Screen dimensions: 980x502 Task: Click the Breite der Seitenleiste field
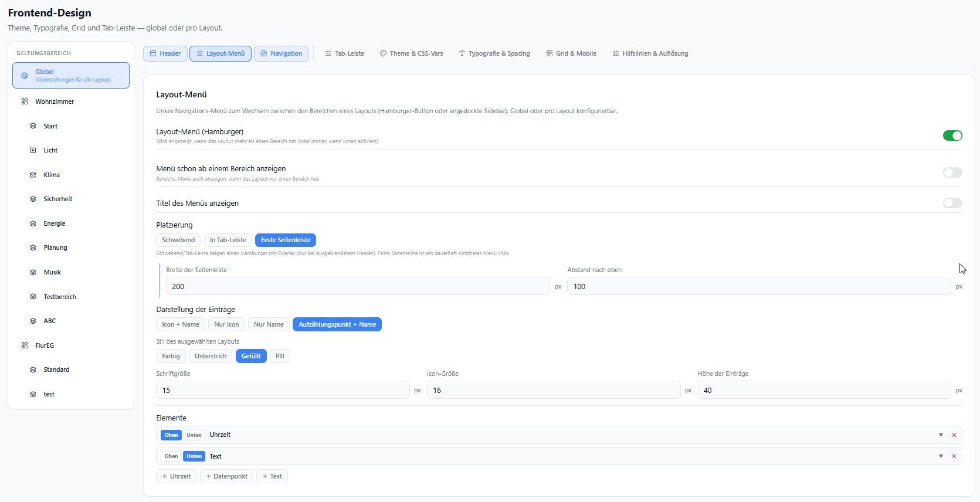tap(358, 286)
